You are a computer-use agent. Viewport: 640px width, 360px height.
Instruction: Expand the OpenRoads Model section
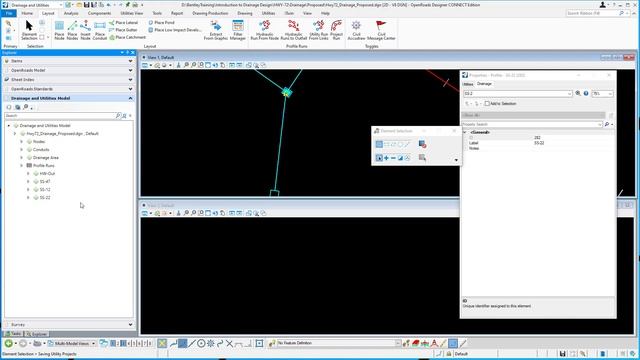tap(131, 70)
